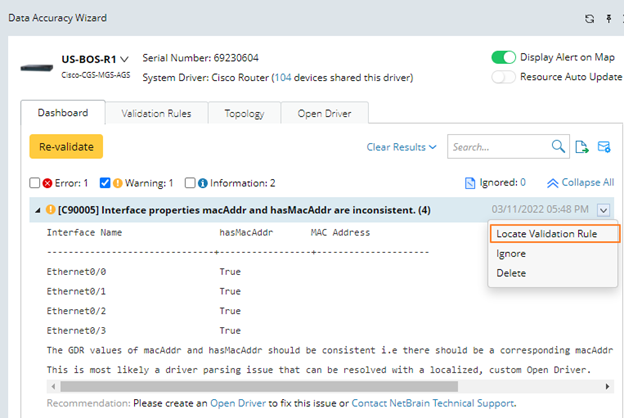Click the warning icon on C90005 row

(51, 209)
